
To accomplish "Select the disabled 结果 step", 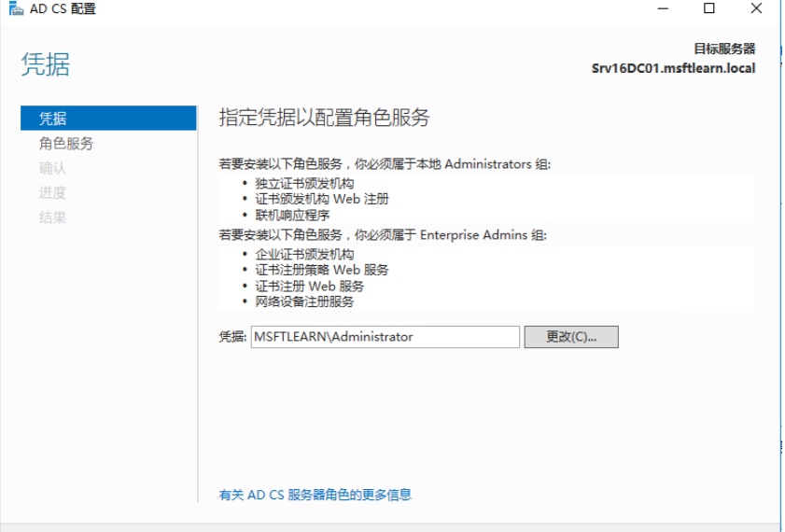I will pos(52,217).
